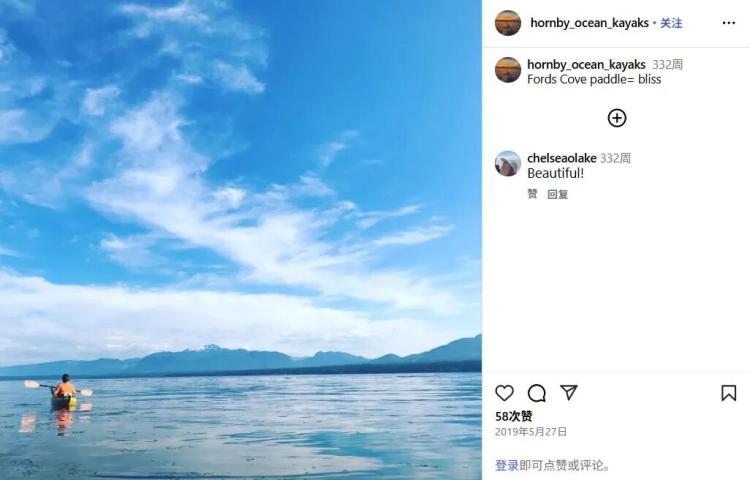
Task: Like the post with the heart icon
Action: click(504, 393)
